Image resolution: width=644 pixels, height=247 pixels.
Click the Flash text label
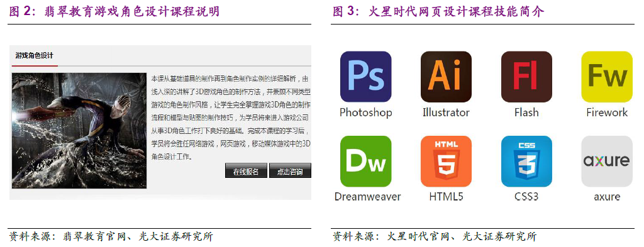pyautogui.click(x=526, y=113)
